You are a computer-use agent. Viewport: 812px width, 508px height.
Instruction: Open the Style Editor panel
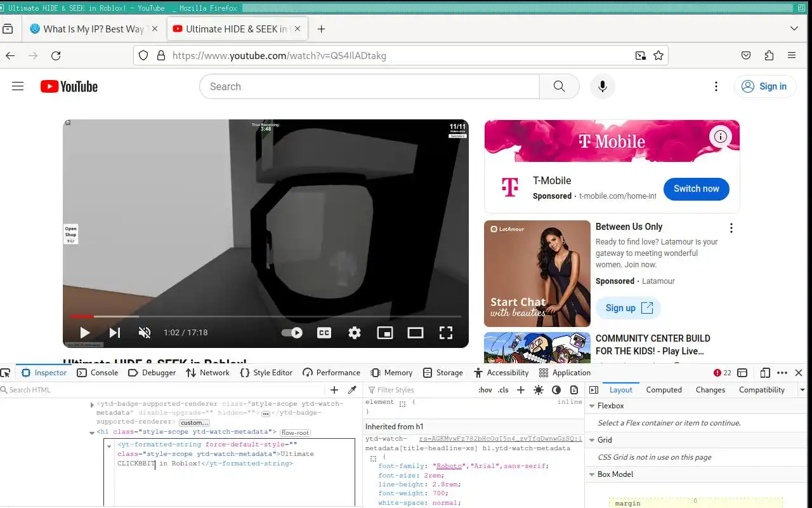[266, 373]
